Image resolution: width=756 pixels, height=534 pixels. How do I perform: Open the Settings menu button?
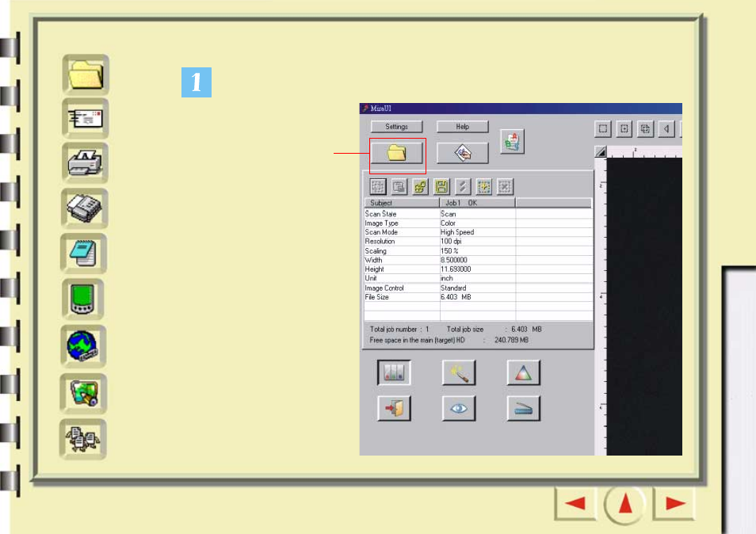coord(397,126)
